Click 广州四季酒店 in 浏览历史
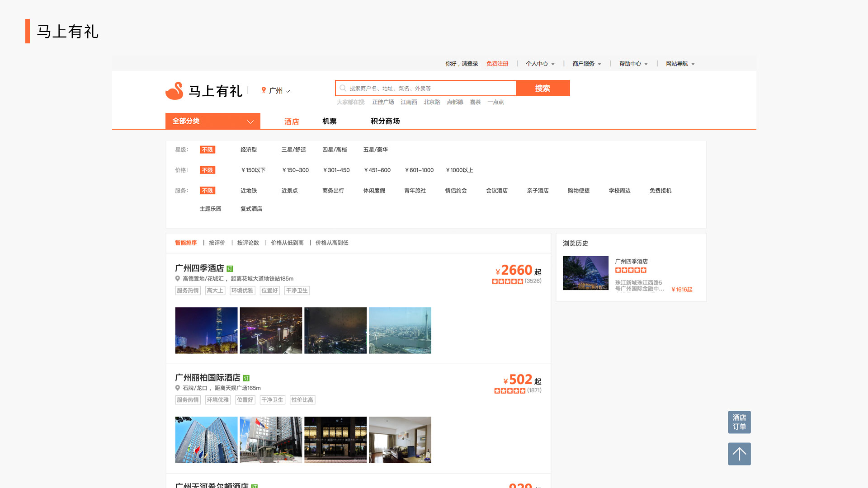 [x=632, y=262]
